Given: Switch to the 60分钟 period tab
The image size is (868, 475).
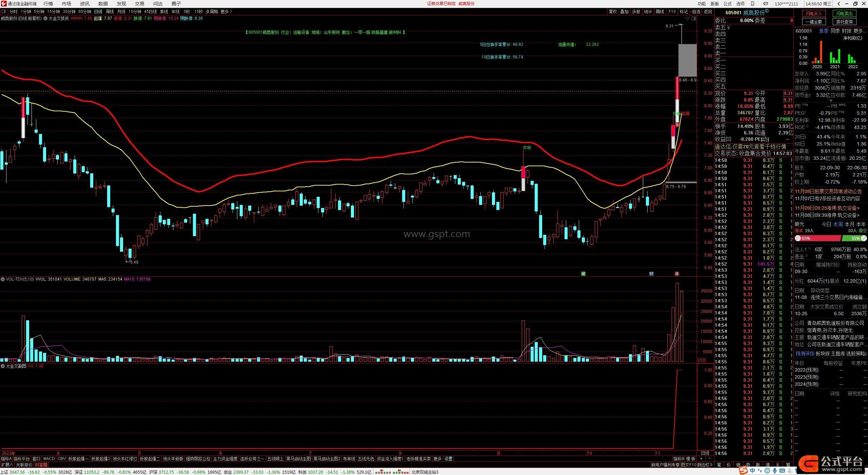Looking at the screenshot, I should pos(85,12).
